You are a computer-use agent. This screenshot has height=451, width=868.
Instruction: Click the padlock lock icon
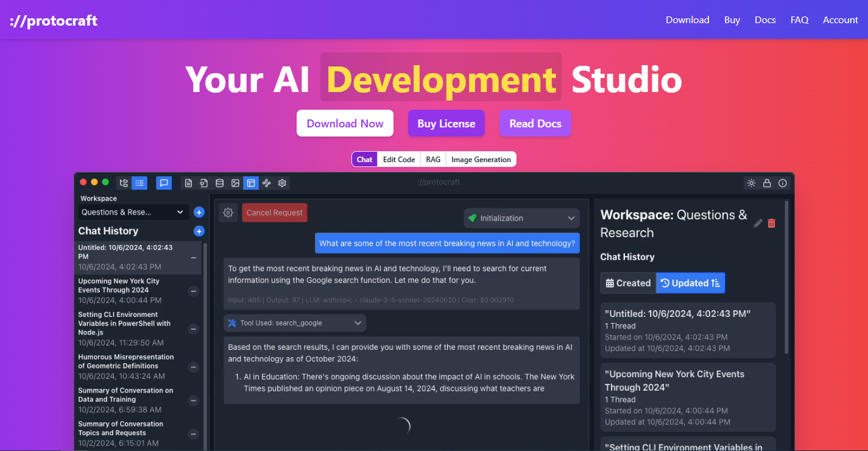point(767,183)
